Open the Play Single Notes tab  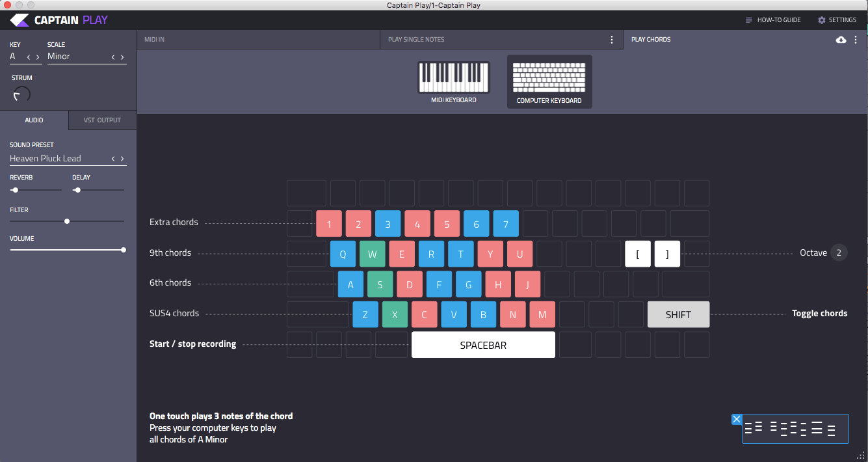point(501,40)
